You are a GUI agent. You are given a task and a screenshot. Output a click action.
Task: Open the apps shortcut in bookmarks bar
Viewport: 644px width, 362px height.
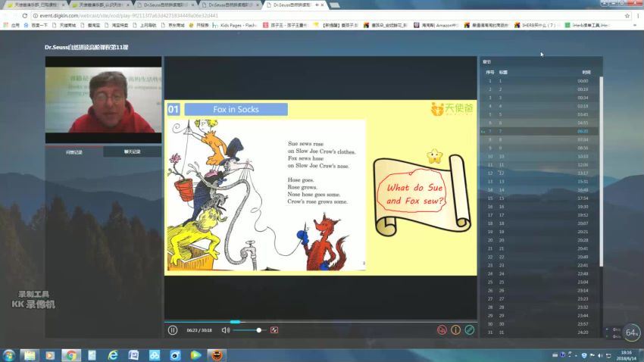(11, 26)
